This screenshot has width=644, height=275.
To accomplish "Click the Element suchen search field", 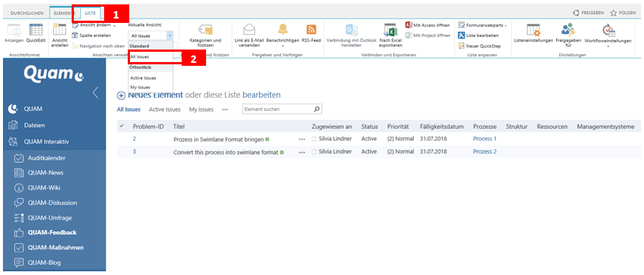I will [277, 109].
